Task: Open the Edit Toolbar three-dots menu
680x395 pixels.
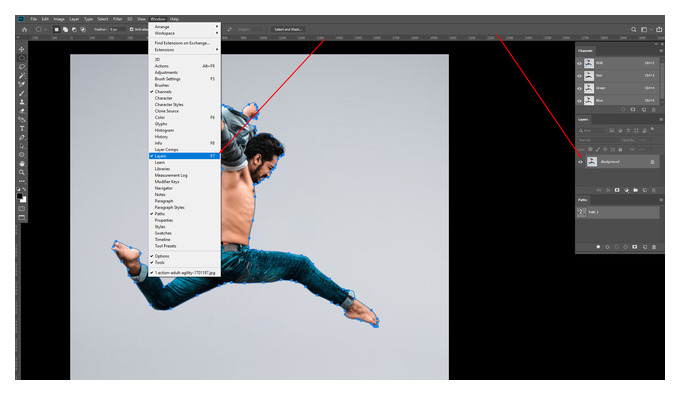Action: point(22,181)
